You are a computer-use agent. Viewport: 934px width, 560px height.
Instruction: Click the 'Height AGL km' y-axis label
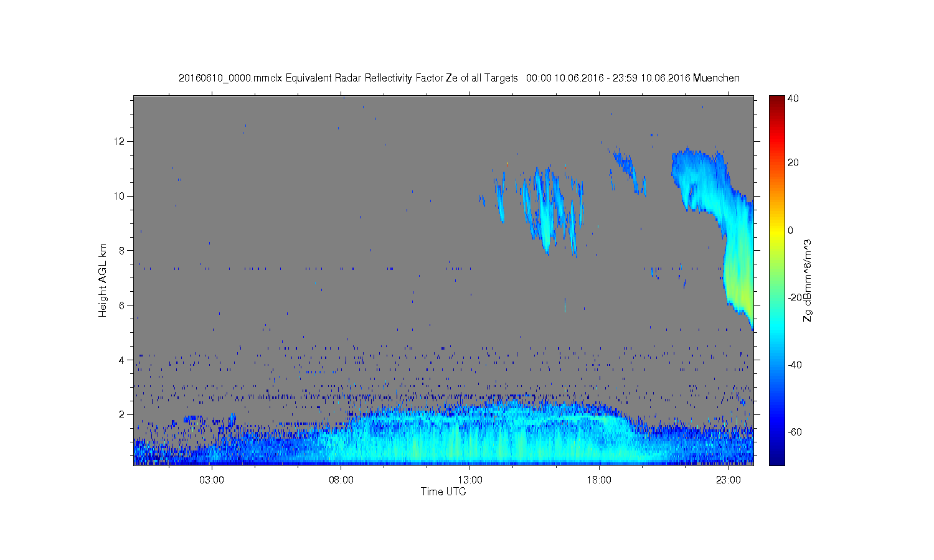(103, 280)
